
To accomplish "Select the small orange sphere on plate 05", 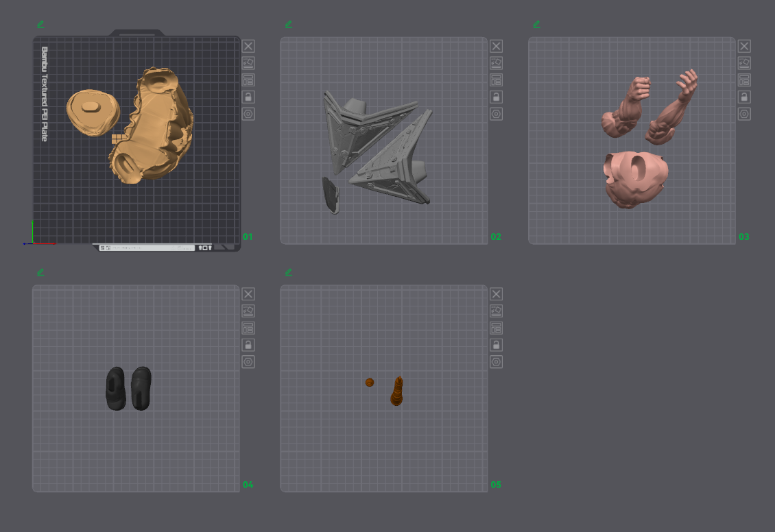I will click(370, 383).
